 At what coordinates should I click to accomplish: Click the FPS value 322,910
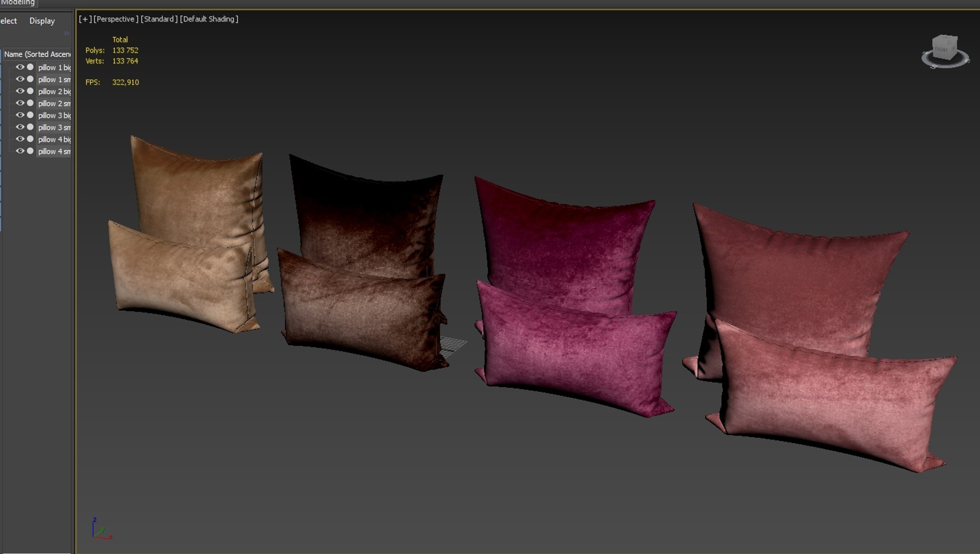125,82
